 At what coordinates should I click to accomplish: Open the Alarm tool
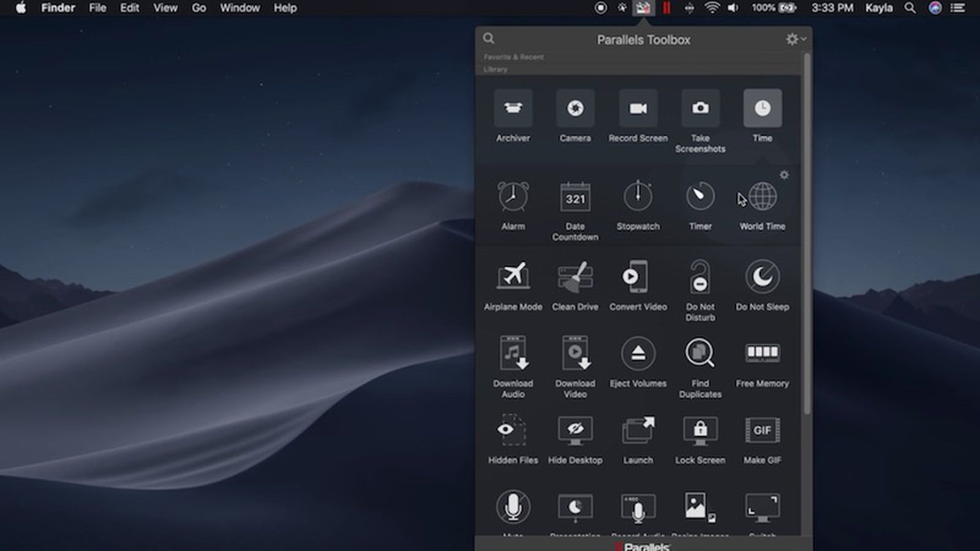click(513, 197)
